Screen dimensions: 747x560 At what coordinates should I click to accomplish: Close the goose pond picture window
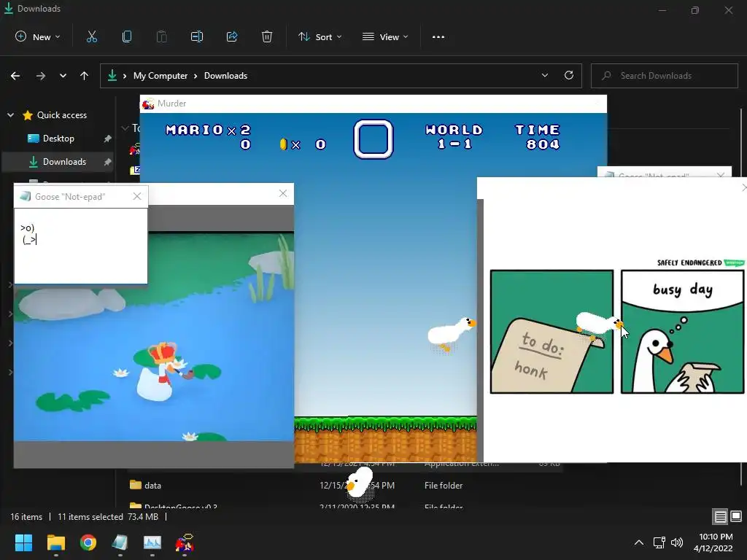click(283, 193)
